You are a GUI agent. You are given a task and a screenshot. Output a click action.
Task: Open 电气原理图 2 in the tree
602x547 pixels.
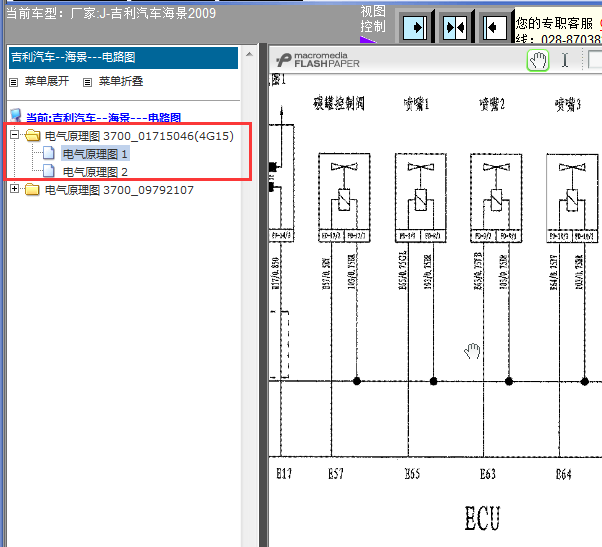click(x=95, y=172)
